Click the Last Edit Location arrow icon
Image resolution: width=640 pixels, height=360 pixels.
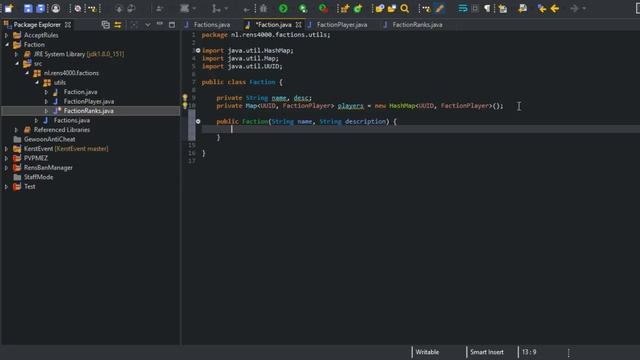pyautogui.click(x=542, y=9)
